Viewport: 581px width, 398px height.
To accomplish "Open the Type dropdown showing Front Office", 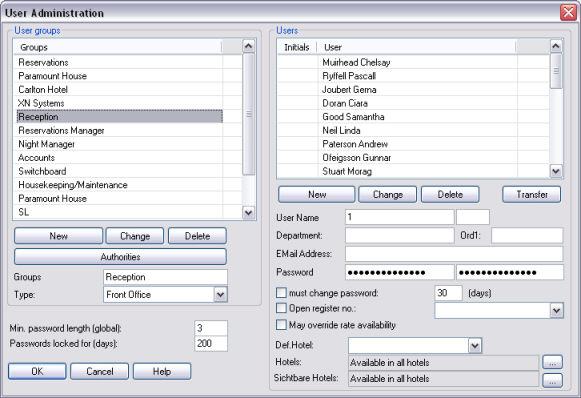I will tap(220, 295).
